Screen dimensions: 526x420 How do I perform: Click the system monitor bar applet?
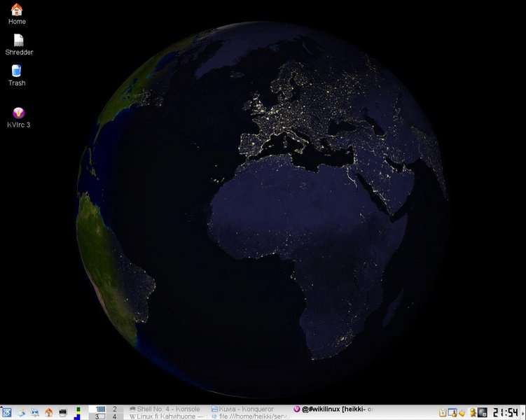tap(78, 412)
